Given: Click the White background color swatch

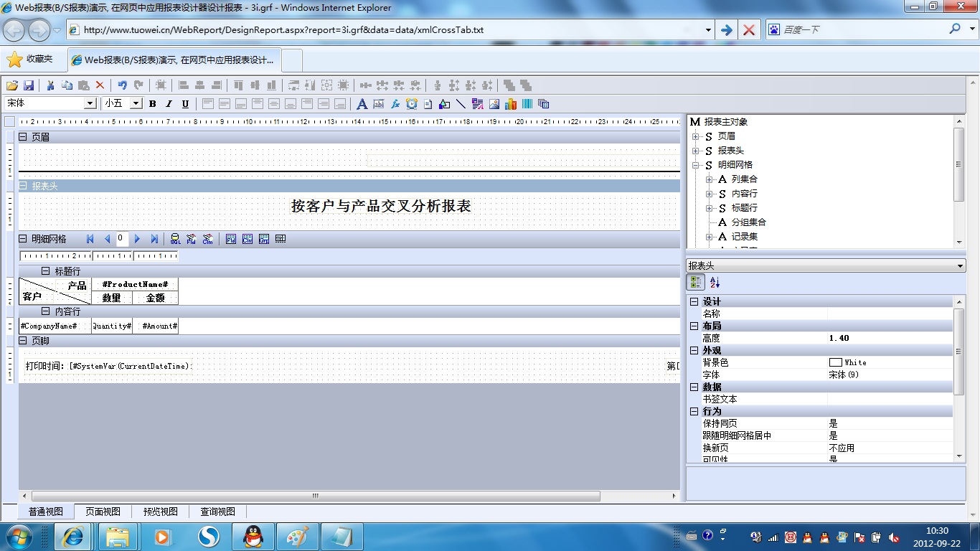Looking at the screenshot, I should [835, 362].
